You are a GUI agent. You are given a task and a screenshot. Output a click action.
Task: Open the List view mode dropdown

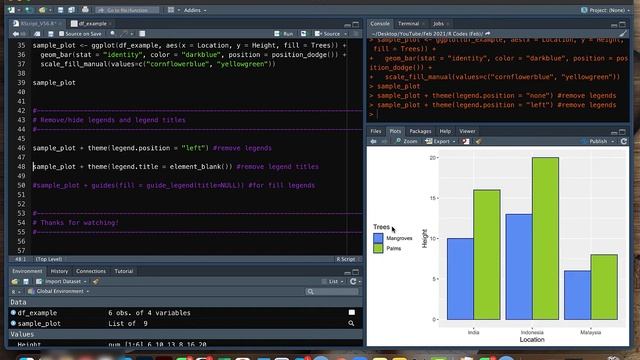click(x=333, y=282)
